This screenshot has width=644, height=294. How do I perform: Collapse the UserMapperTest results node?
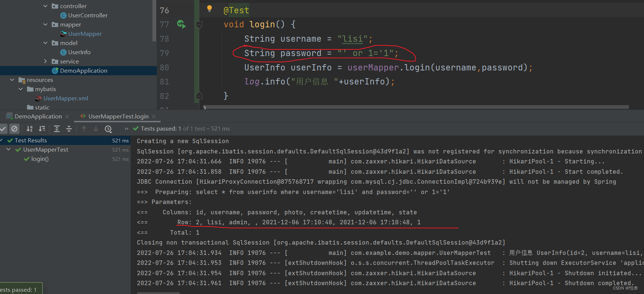(x=8, y=149)
